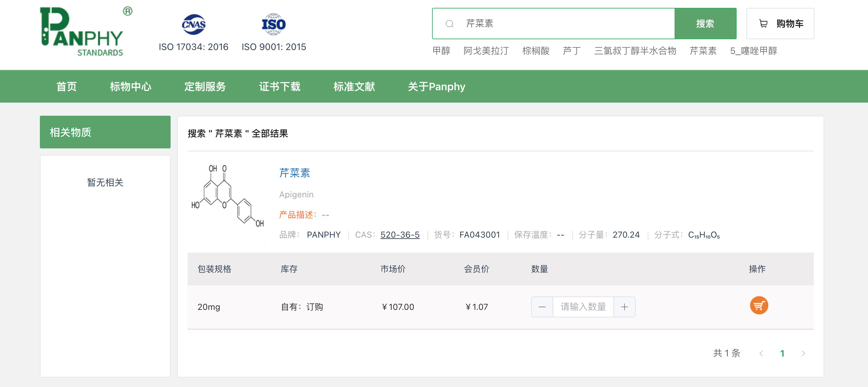The height and width of the screenshot is (387, 868).
Task: Click the 暂无相关 sidebar text
Action: point(105,182)
